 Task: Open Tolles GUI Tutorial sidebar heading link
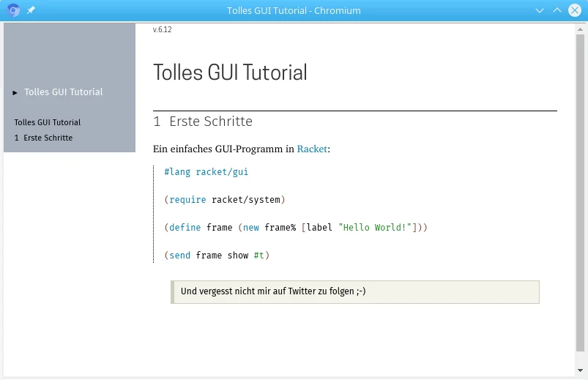(64, 92)
